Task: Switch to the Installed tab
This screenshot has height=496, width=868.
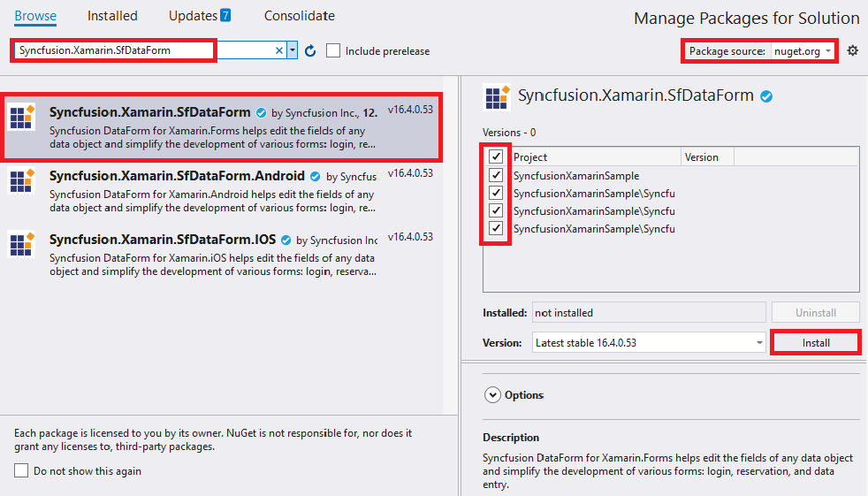Action: pos(112,16)
